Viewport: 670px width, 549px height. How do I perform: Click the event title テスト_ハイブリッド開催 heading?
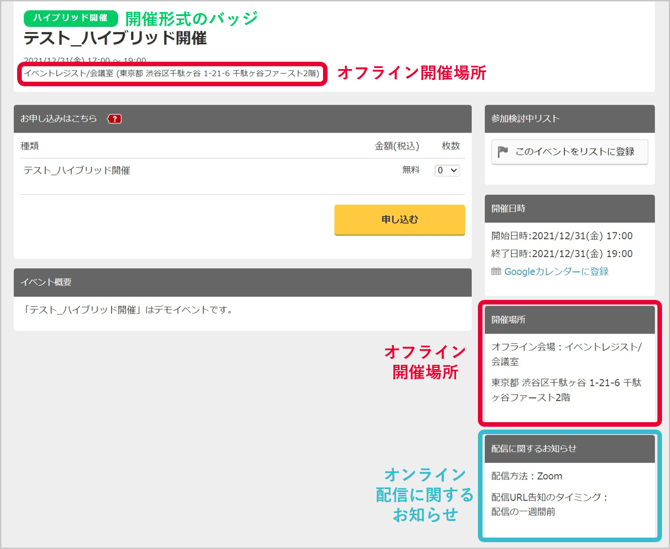115,39
